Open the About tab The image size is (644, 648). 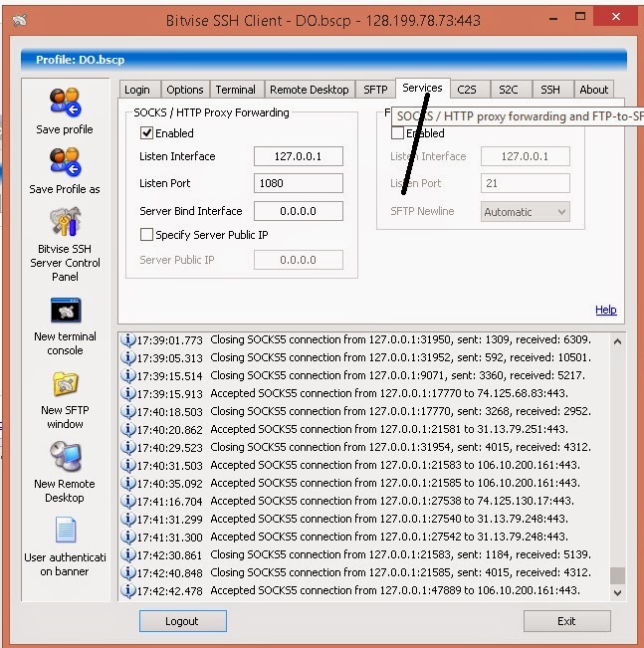click(594, 90)
